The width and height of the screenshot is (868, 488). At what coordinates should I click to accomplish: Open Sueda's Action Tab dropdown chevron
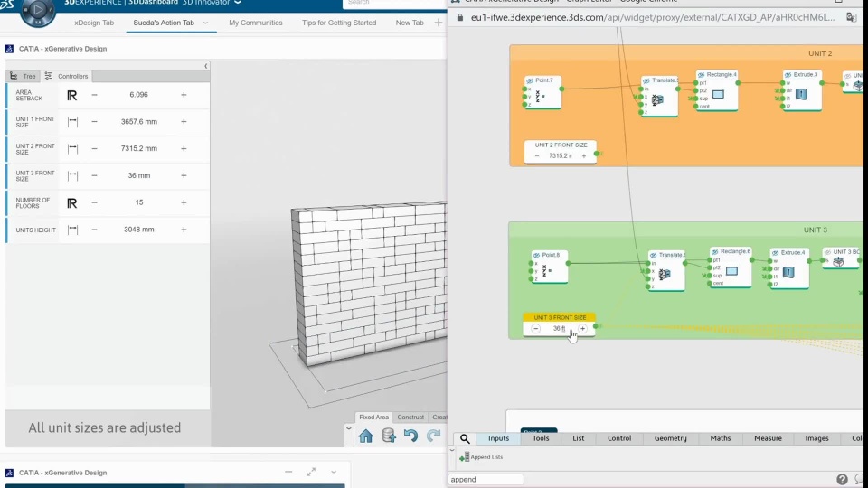coord(205,23)
